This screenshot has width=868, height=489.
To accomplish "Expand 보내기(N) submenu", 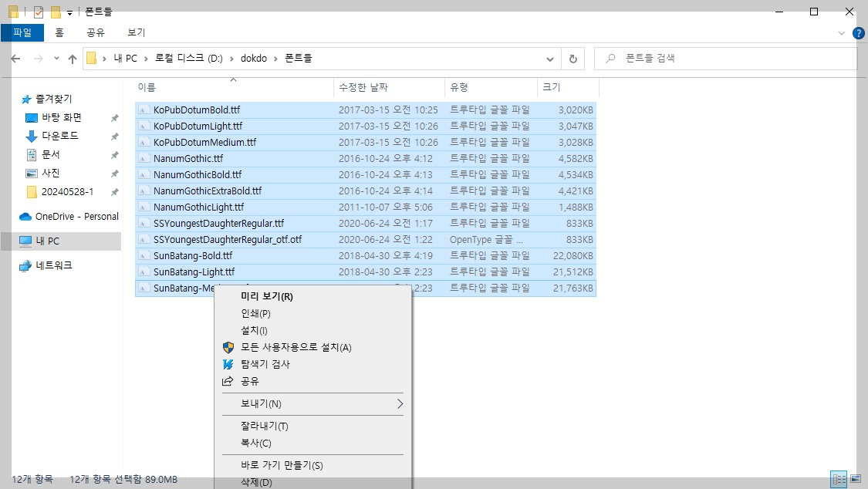I will click(312, 404).
